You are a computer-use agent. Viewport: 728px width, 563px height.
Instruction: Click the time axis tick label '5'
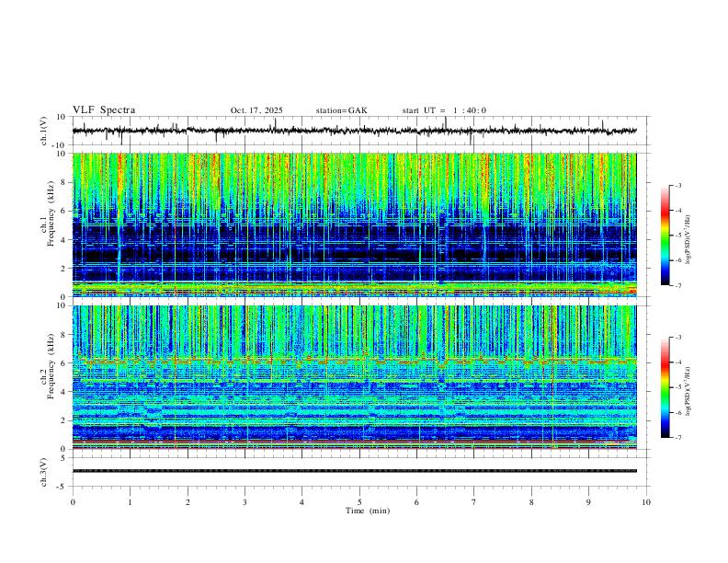coord(359,502)
